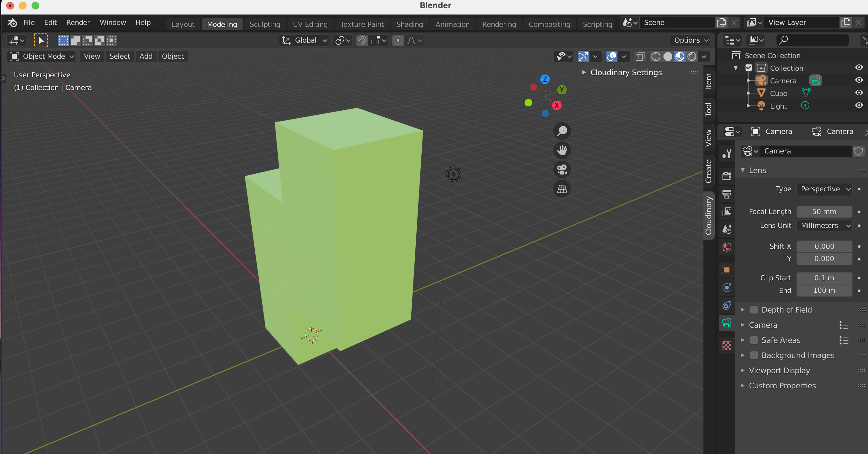Click the pan hand viewport icon
868x454 pixels.
pos(562,150)
